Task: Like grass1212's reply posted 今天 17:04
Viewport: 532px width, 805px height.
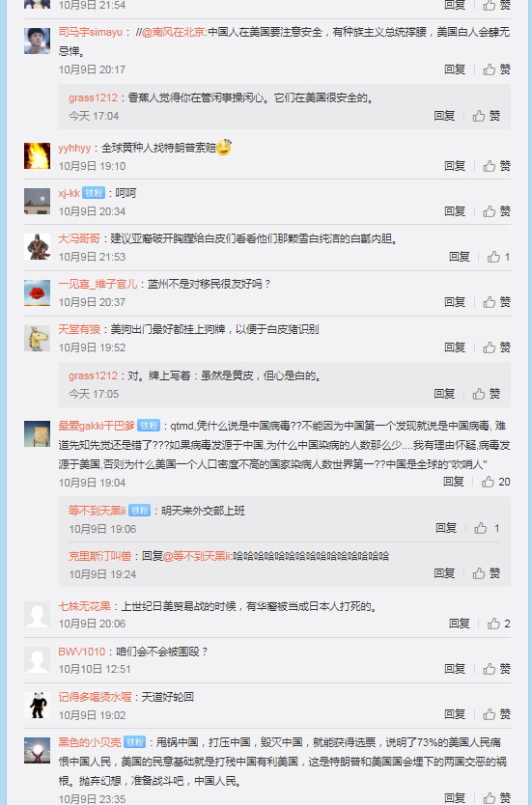Action: pyautogui.click(x=487, y=116)
